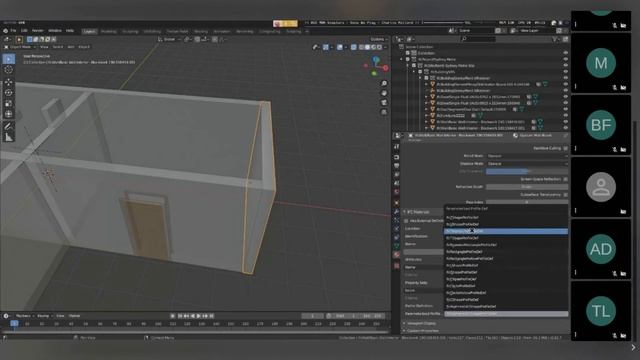Click the Pass Index value field
This screenshot has height=360, width=640.
pos(527,202)
